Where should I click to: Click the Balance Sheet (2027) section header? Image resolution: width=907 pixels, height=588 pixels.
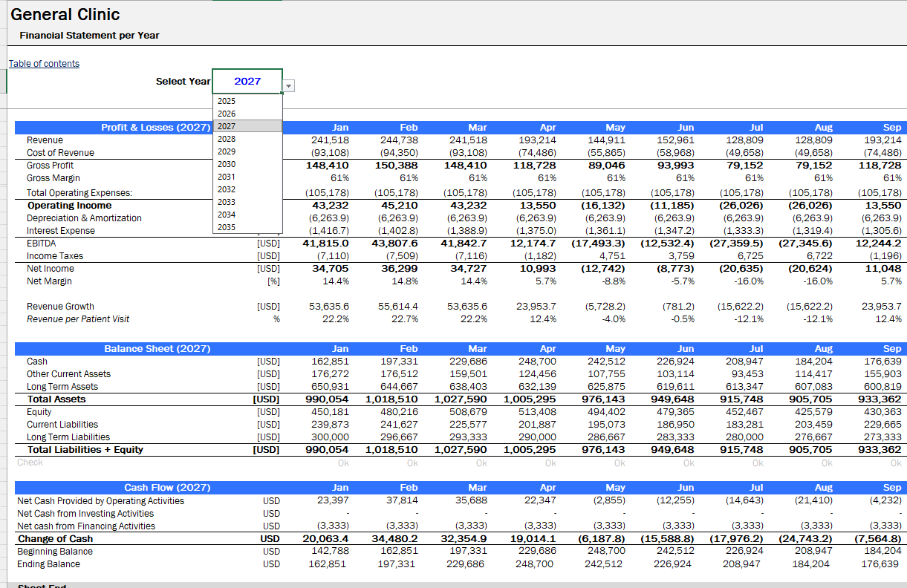coord(157,349)
